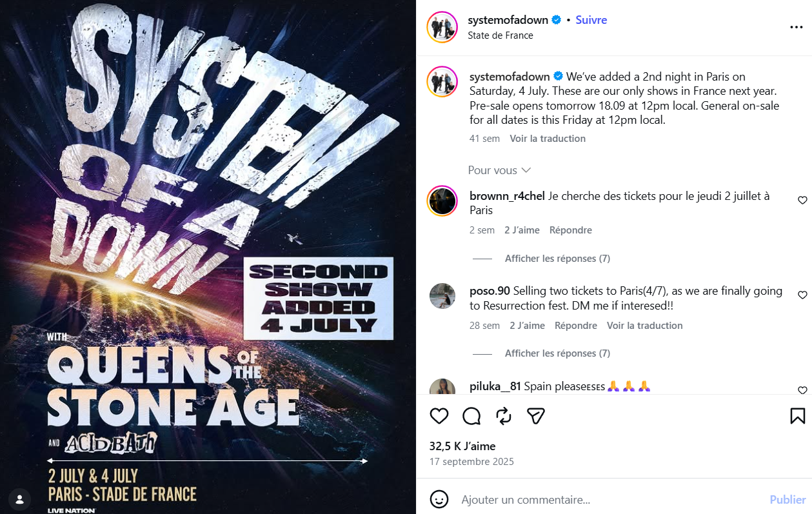812x514 pixels.
Task: Like brownn_r4chel's comment
Action: tap(802, 201)
